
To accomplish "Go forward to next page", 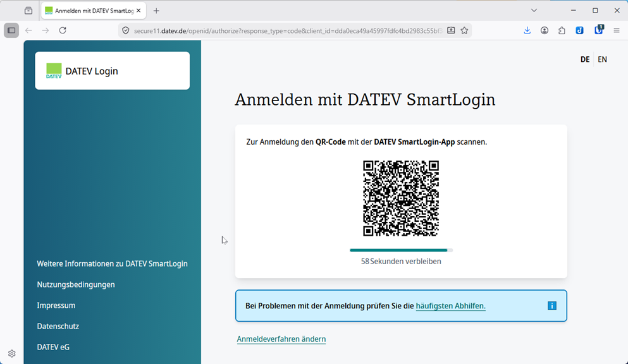I will [46, 30].
